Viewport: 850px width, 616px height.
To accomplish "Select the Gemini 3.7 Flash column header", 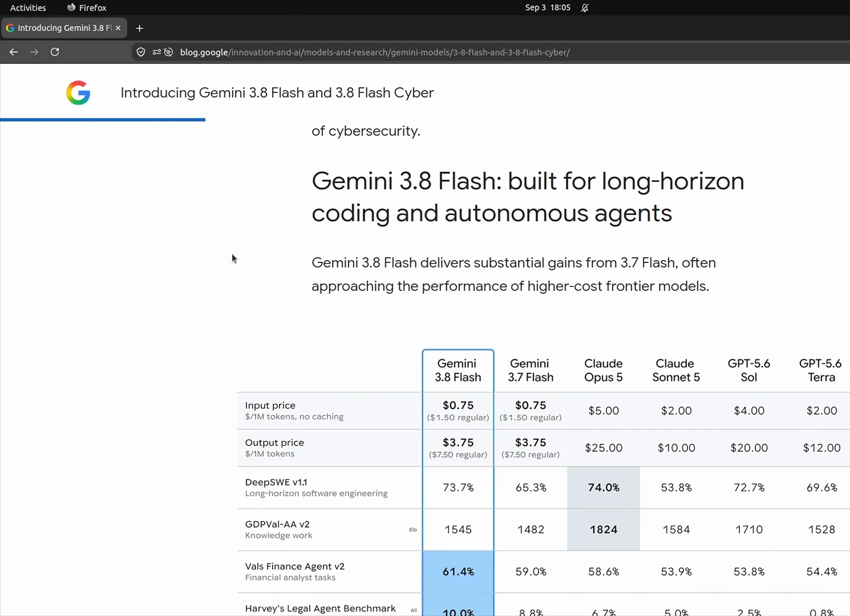I will (531, 370).
